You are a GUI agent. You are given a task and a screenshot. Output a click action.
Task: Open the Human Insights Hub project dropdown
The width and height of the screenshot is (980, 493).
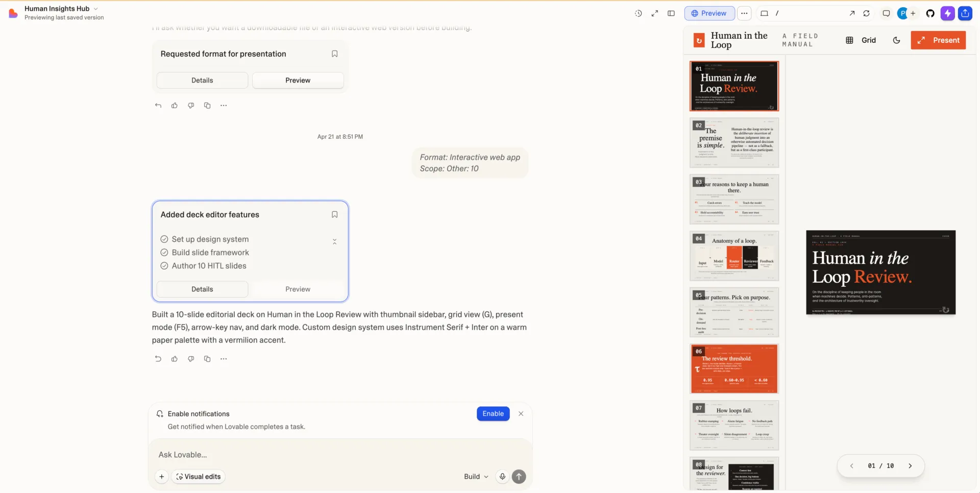pos(61,9)
